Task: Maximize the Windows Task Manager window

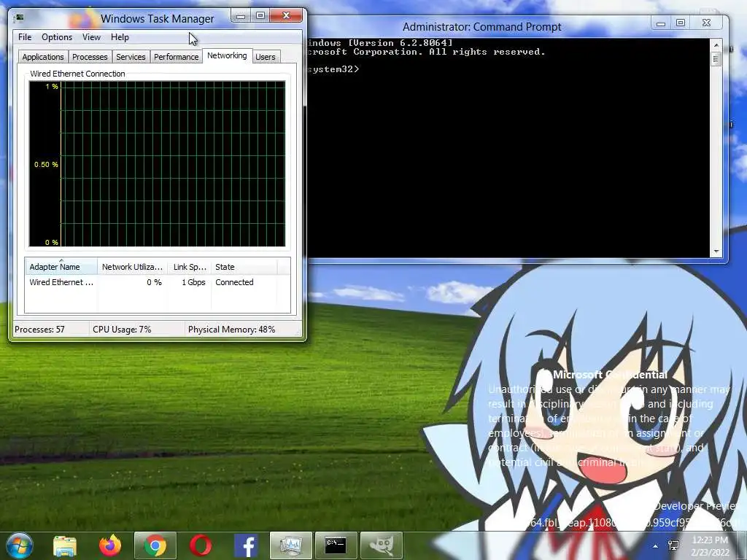Action: click(260, 16)
